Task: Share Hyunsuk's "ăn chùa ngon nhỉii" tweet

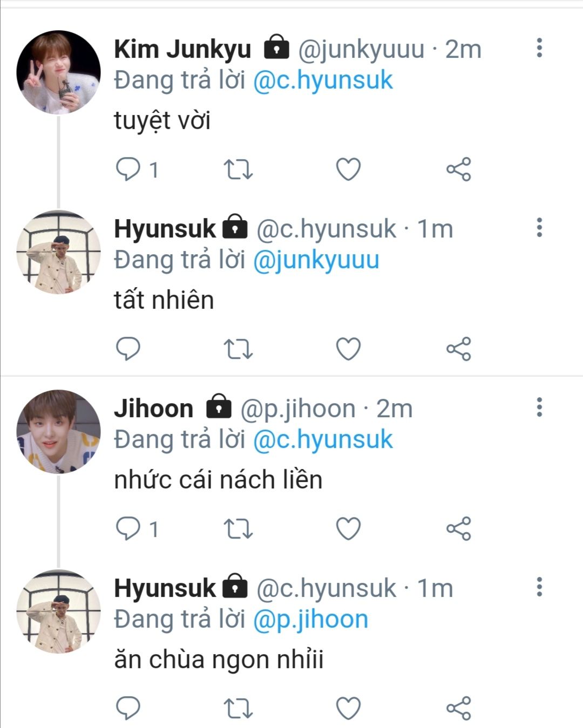Action: point(459,708)
